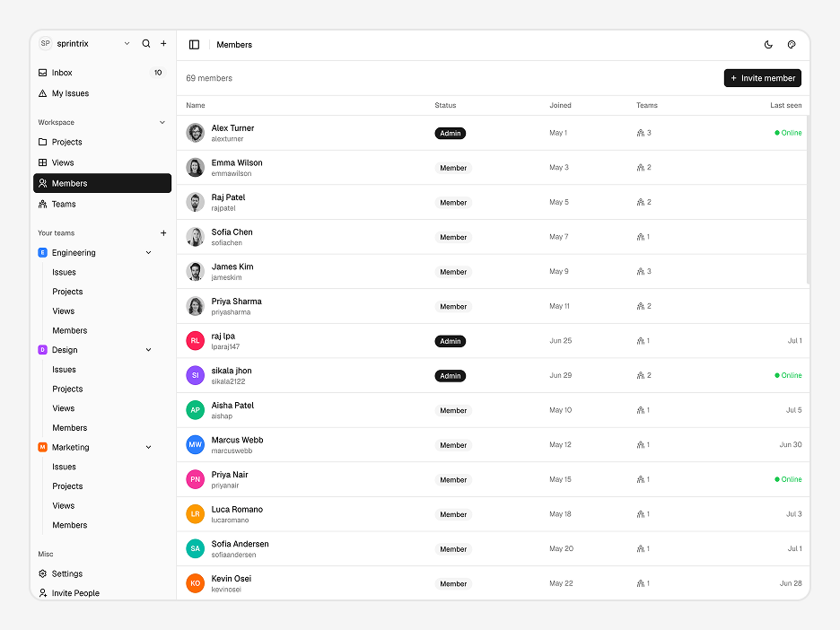The height and width of the screenshot is (630, 840).
Task: Click the orange KO avatar for Kevin Osei
Action: [195, 583]
